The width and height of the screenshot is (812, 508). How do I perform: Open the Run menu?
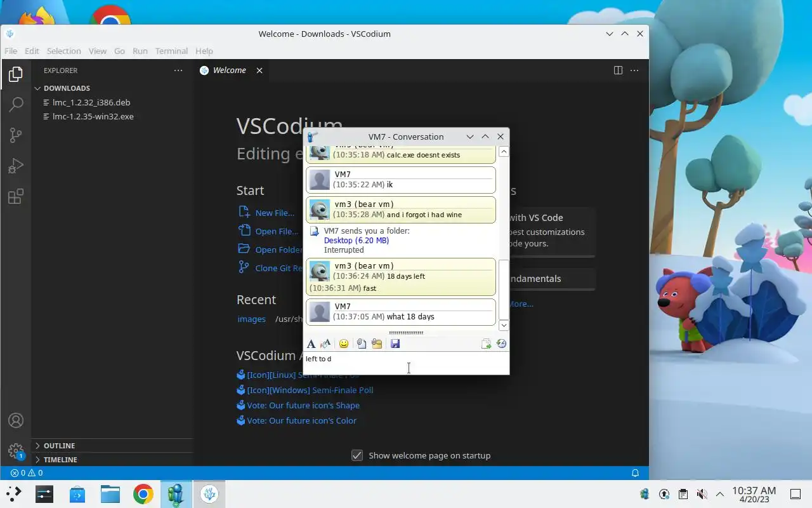140,51
